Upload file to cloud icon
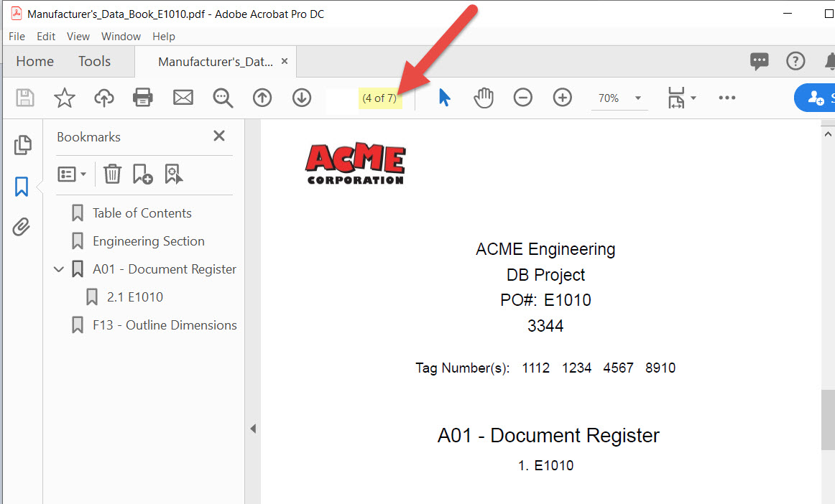 (x=104, y=98)
